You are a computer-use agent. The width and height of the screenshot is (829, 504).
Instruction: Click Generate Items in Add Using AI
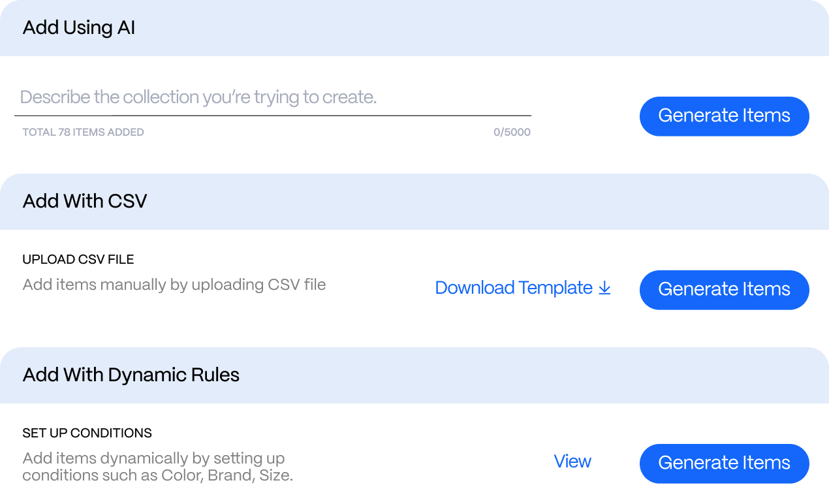click(724, 116)
